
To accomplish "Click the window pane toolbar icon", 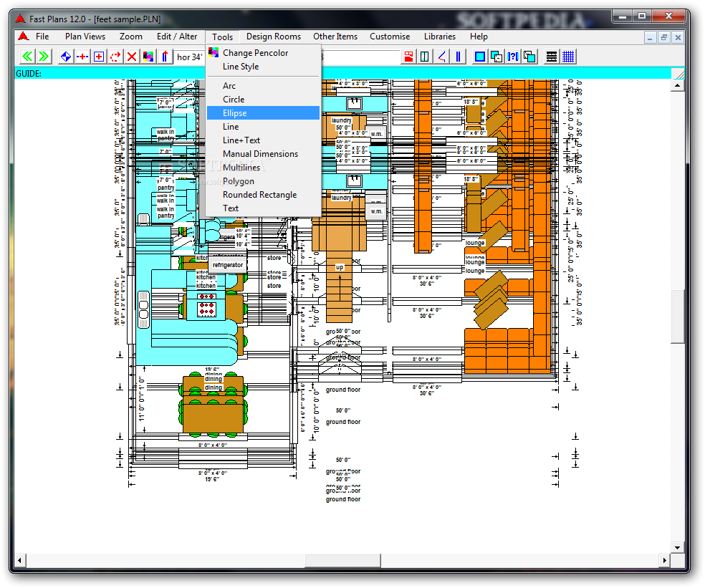I will 425,57.
